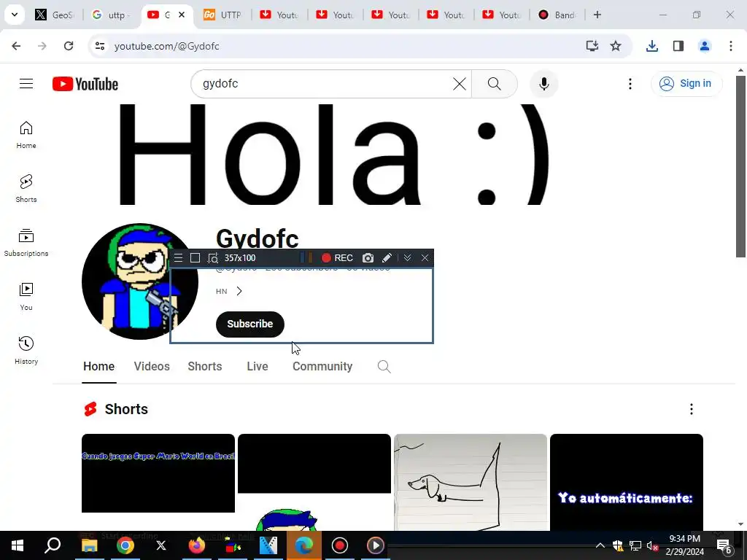Expand channel description next to HN

pyautogui.click(x=239, y=291)
